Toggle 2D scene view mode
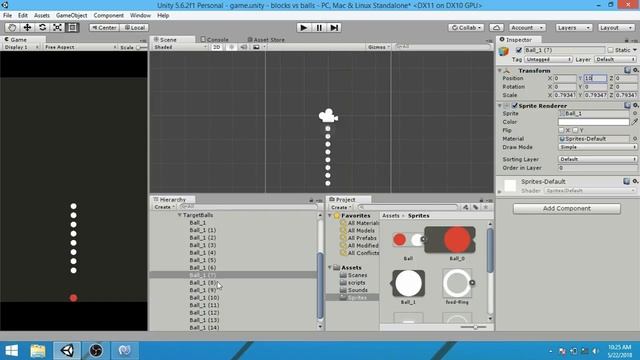Viewport: 640px width, 360px height. (x=217, y=47)
